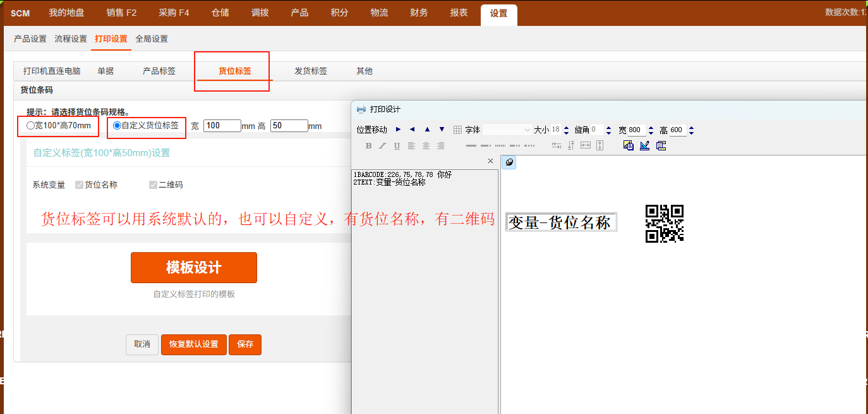Open the 报表 menu

459,13
